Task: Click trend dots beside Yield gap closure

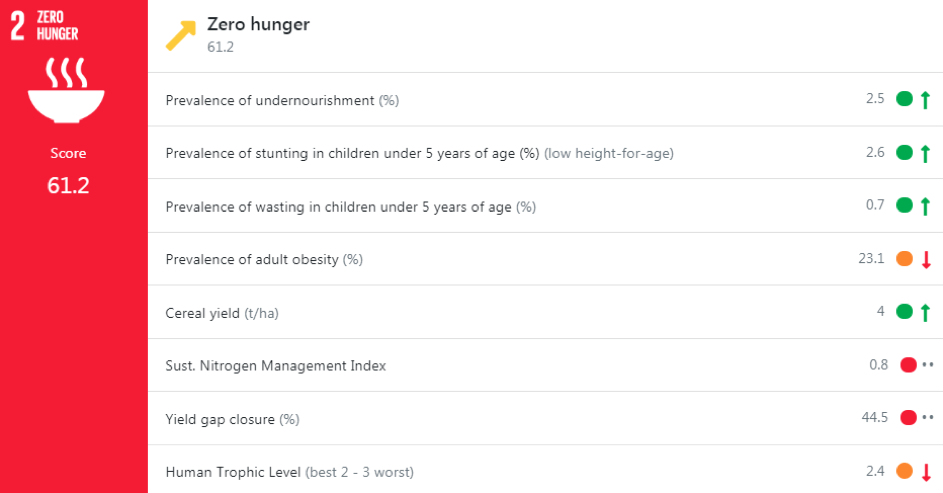Action: 928,418
